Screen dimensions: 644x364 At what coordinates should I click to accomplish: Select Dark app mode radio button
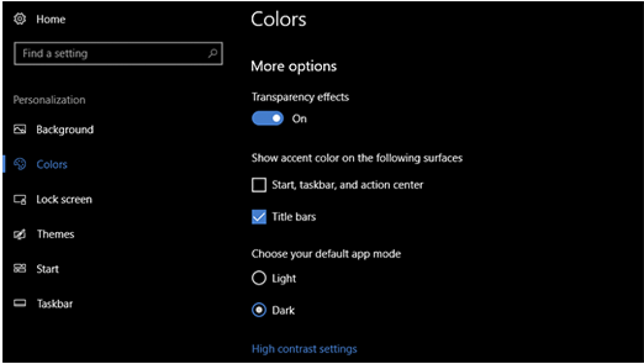pos(259,311)
